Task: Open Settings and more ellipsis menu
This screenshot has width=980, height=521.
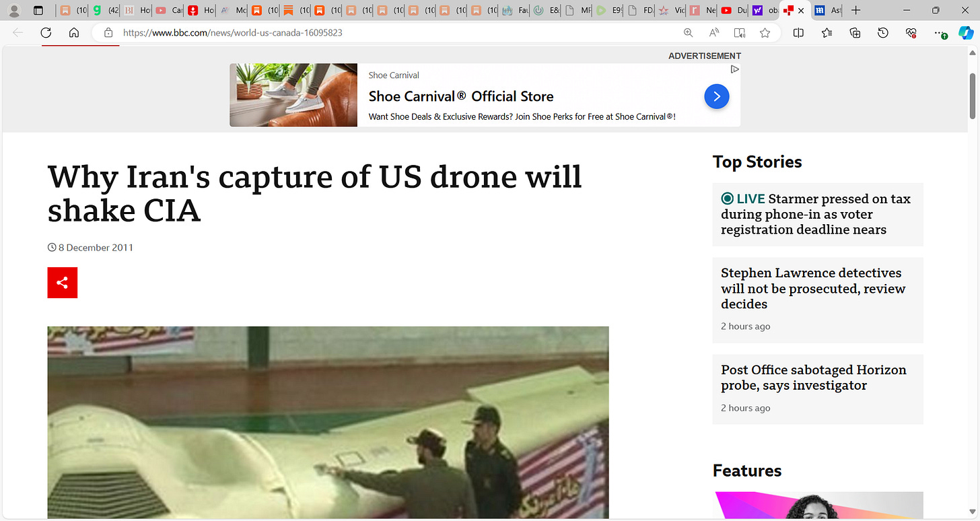Action: click(x=940, y=32)
